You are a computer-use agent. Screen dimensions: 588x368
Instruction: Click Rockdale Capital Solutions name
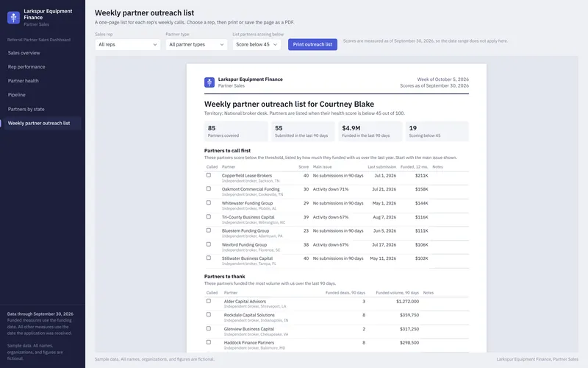coord(249,315)
